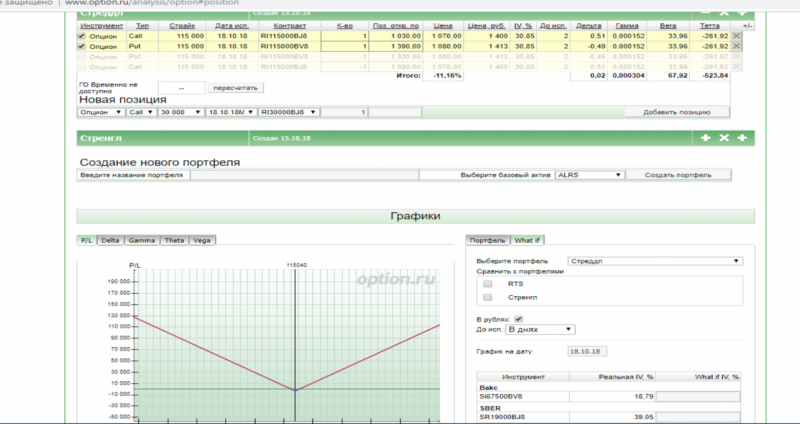Open the Call type dropdown in new position
The image size is (800, 424).
point(141,112)
